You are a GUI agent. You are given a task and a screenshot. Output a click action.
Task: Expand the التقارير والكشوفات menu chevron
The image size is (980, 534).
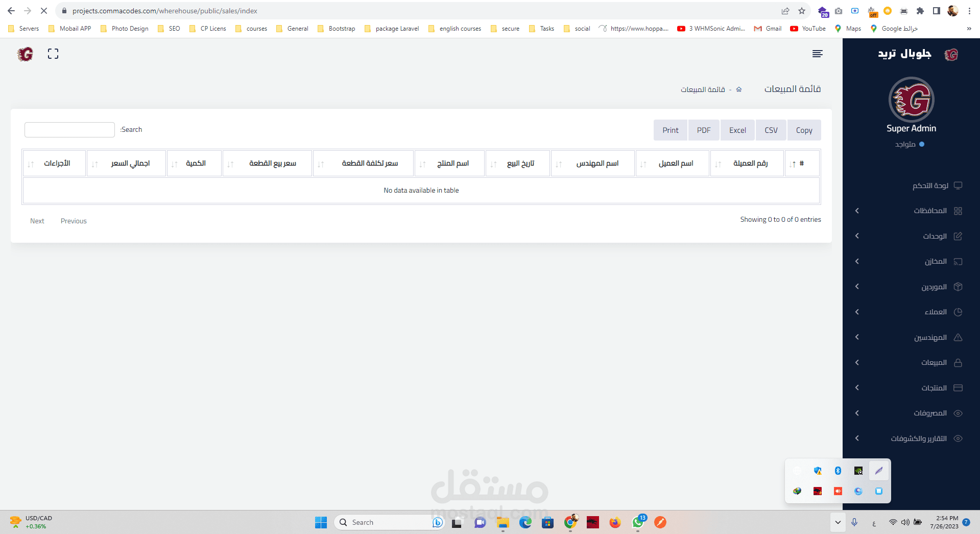pyautogui.click(x=857, y=438)
